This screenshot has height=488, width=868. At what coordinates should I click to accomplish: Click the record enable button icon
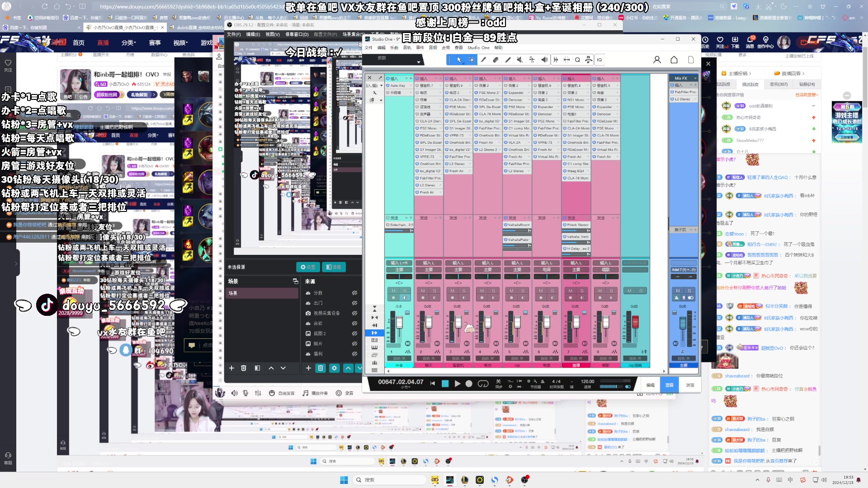(468, 384)
